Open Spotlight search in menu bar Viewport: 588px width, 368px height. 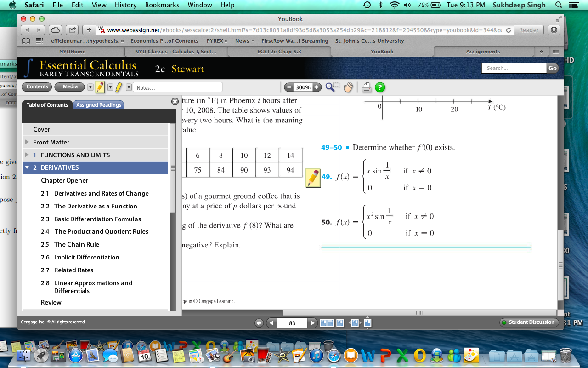pyautogui.click(x=559, y=5)
